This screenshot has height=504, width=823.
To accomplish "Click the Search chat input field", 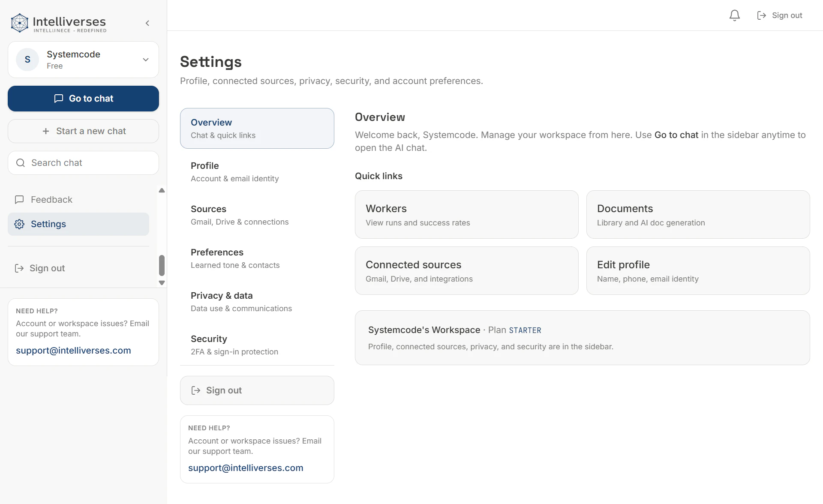I will (x=83, y=163).
